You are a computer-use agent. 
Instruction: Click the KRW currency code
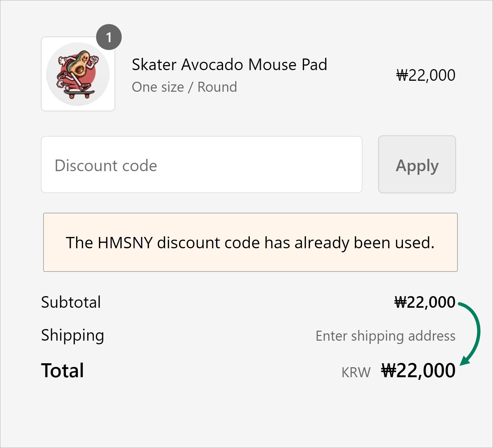click(x=356, y=373)
